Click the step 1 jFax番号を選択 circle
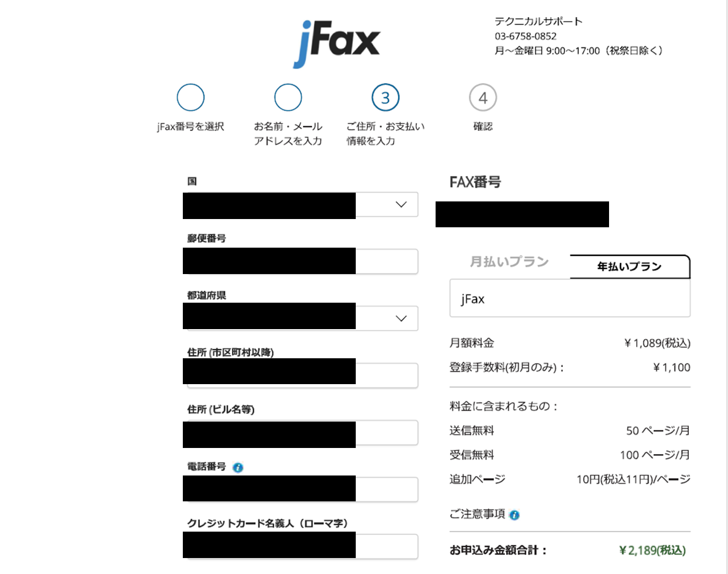 [191, 97]
